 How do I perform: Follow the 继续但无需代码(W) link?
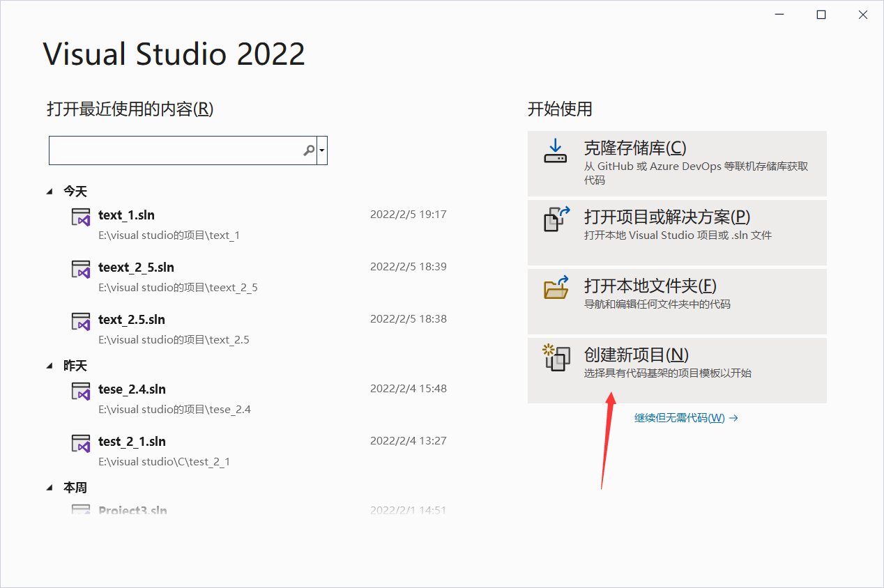click(x=686, y=418)
